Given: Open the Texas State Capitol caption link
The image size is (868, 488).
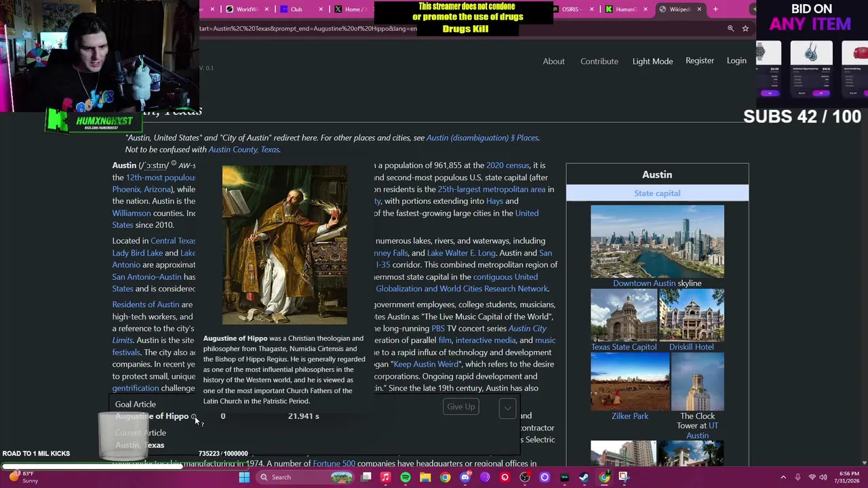Looking at the screenshot, I should [x=624, y=347].
